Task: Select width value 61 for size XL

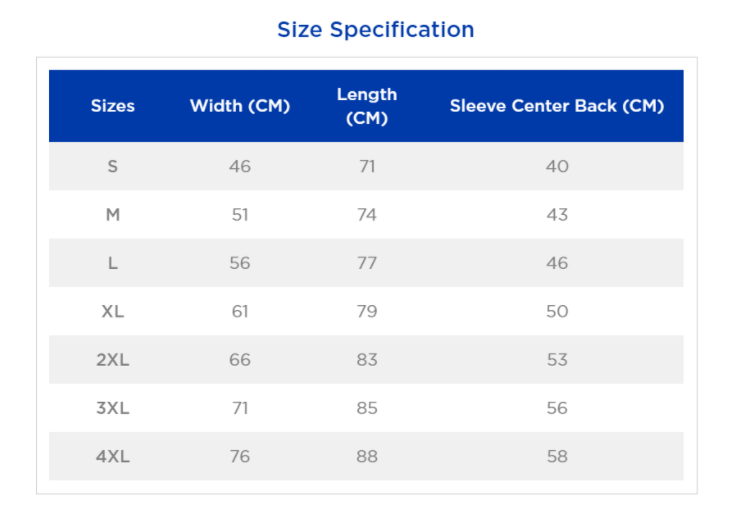Action: [x=240, y=311]
